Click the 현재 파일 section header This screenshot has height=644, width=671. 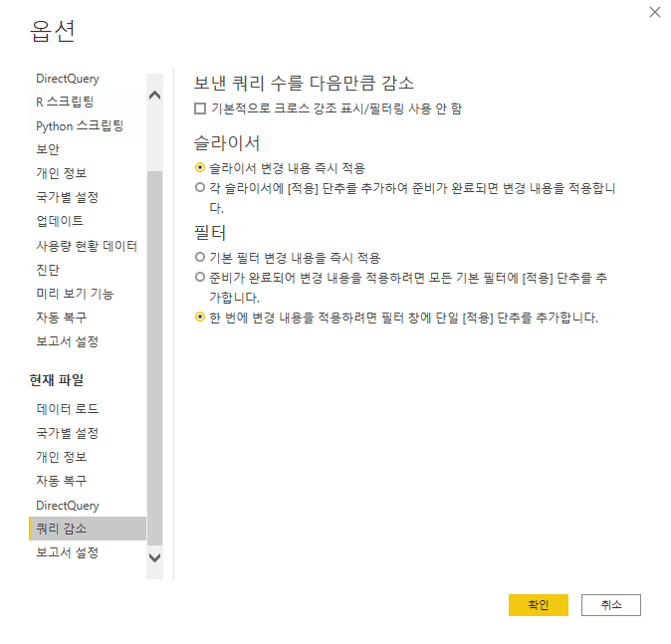tap(57, 380)
